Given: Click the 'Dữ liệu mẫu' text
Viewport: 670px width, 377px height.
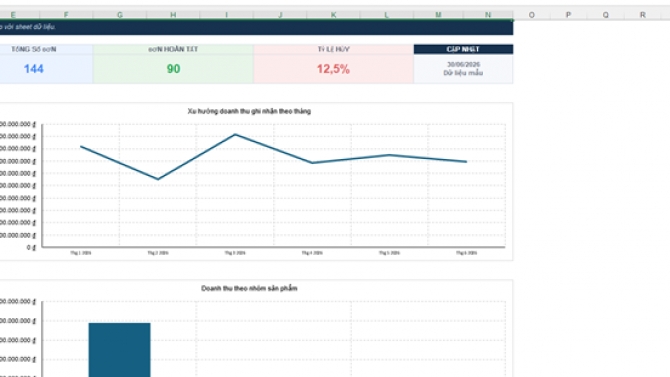Looking at the screenshot, I should [x=463, y=73].
